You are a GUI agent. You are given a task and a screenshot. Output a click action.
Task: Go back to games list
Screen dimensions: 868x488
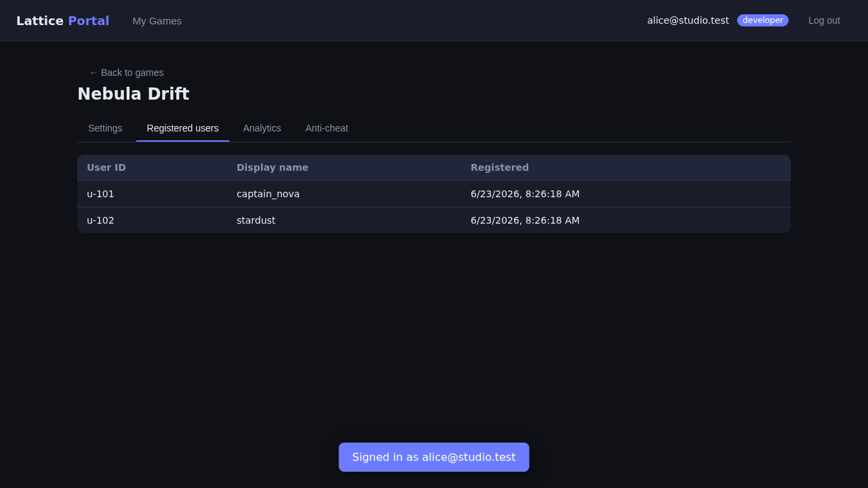126,73
